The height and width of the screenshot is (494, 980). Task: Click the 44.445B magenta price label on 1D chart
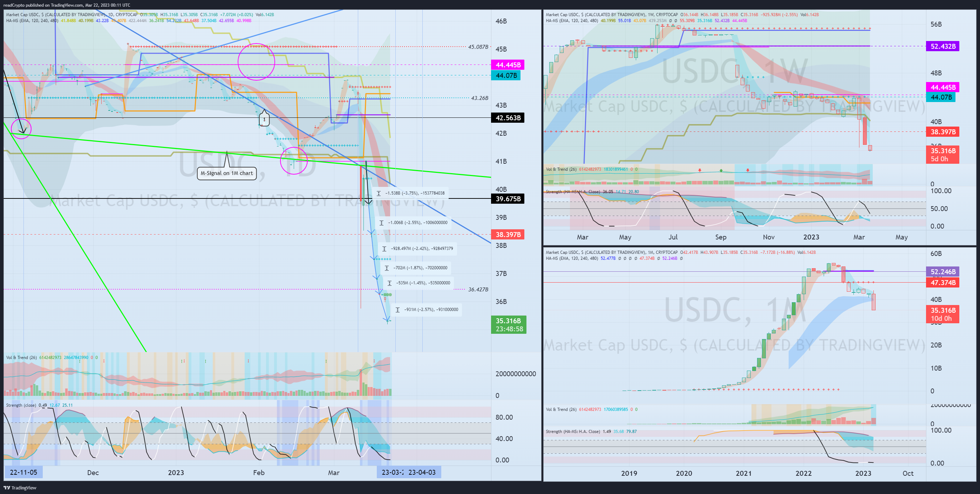pyautogui.click(x=508, y=65)
